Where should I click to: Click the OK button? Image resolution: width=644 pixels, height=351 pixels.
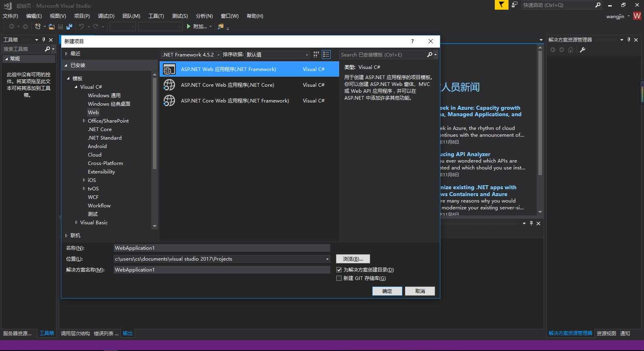click(x=387, y=291)
